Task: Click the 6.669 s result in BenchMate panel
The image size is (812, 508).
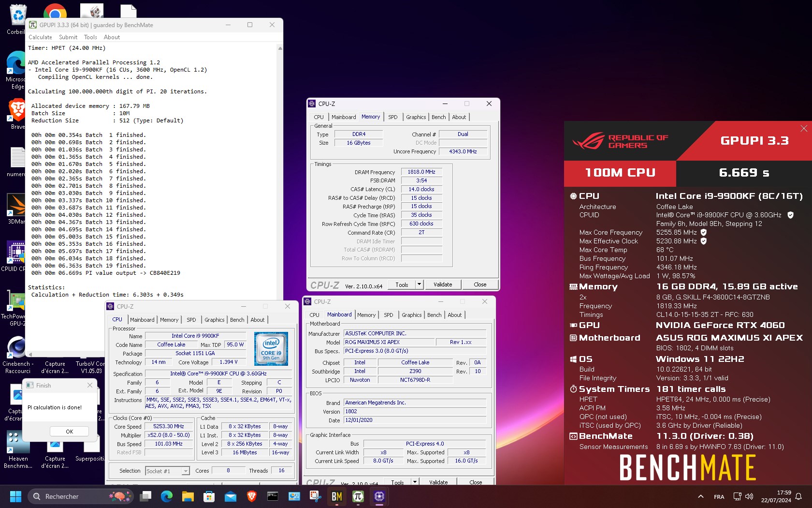Action: click(744, 173)
